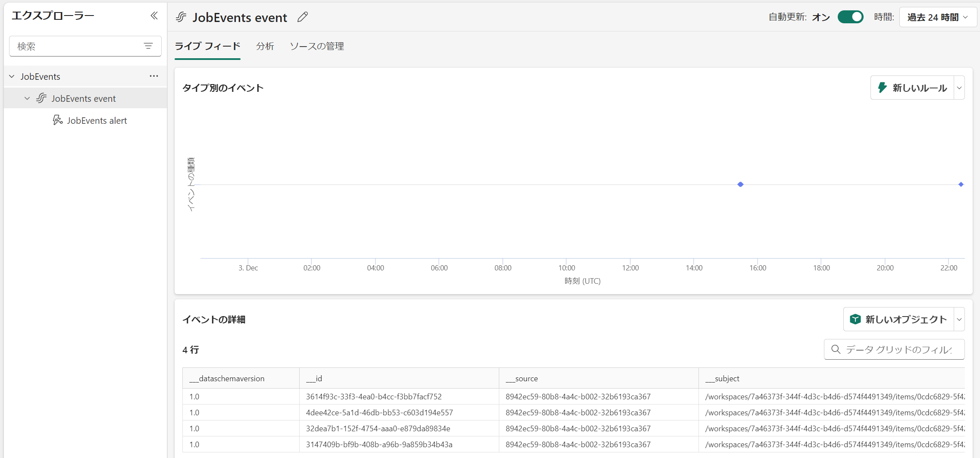Viewport: 980px width, 458px height.
Task: Collapse the JobEvents tree node chevron
Action: pos(12,76)
